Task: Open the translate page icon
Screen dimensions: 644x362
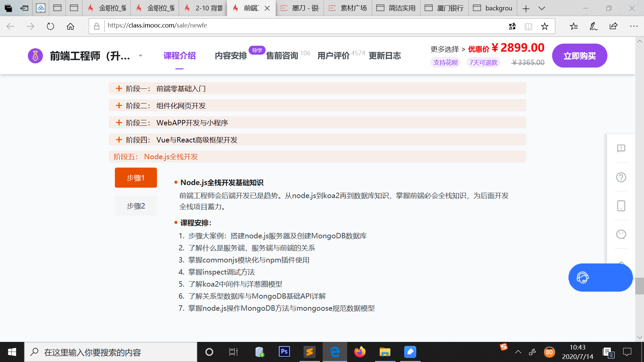Action: pos(512,26)
